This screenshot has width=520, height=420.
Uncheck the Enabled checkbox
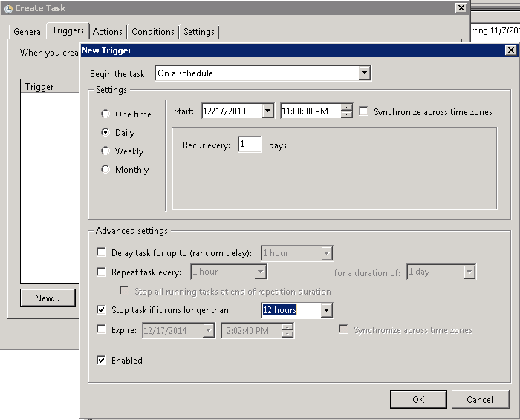click(x=102, y=361)
